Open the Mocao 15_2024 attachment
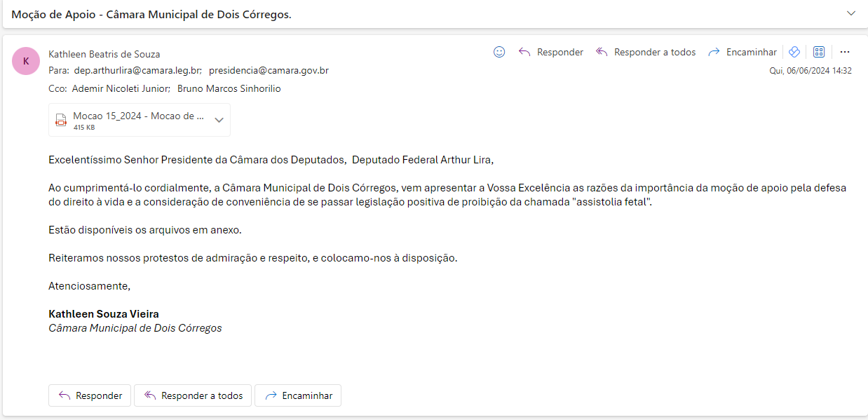The width and height of the screenshot is (868, 420). pos(138,116)
